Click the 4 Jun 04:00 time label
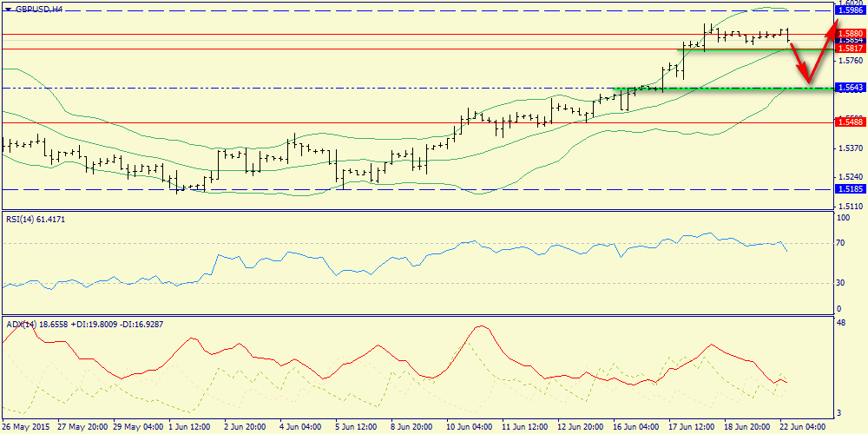Screen dimensions: 868x434 [x=299, y=427]
